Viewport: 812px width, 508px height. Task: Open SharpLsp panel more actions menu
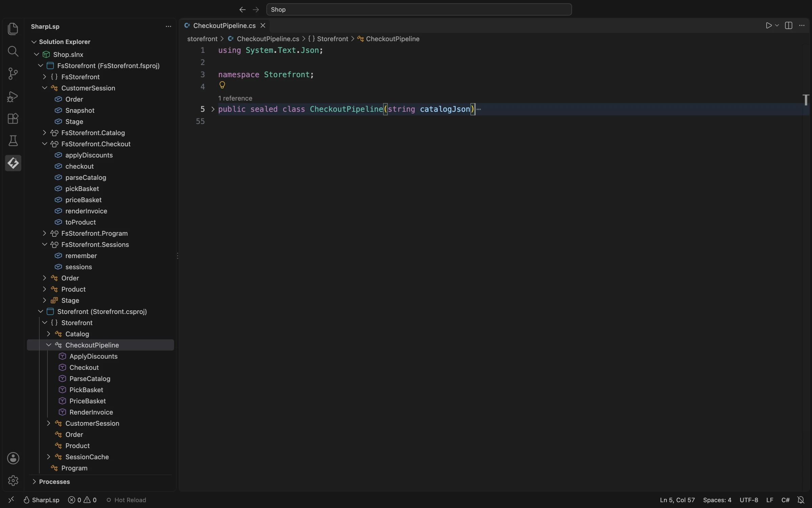(x=168, y=26)
